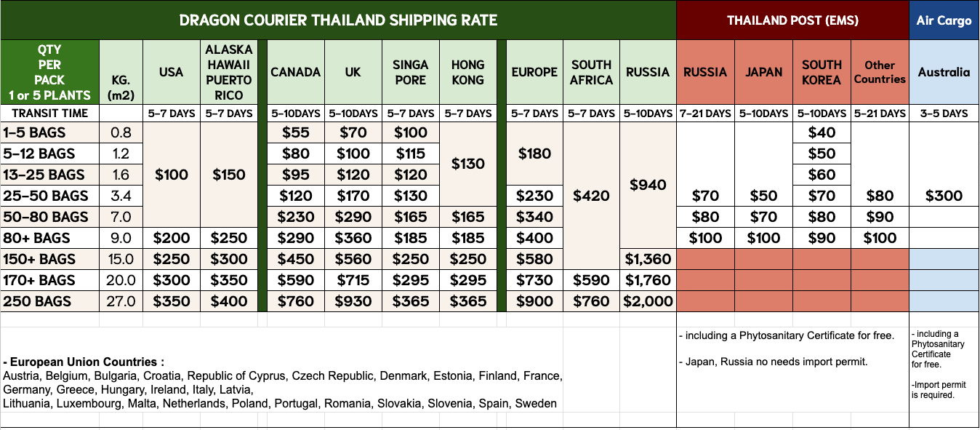Select the Thailand Post (EMS) header cell
Image resolution: width=980 pixels, height=430 pixels.
point(792,20)
